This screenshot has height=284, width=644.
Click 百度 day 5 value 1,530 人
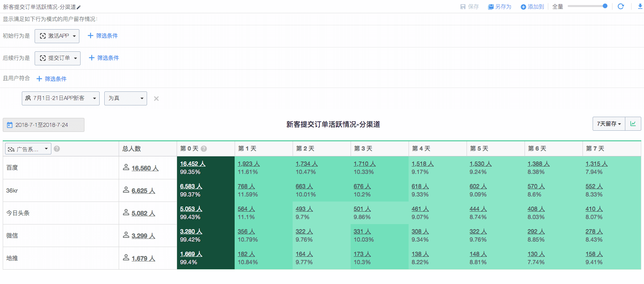[481, 164]
